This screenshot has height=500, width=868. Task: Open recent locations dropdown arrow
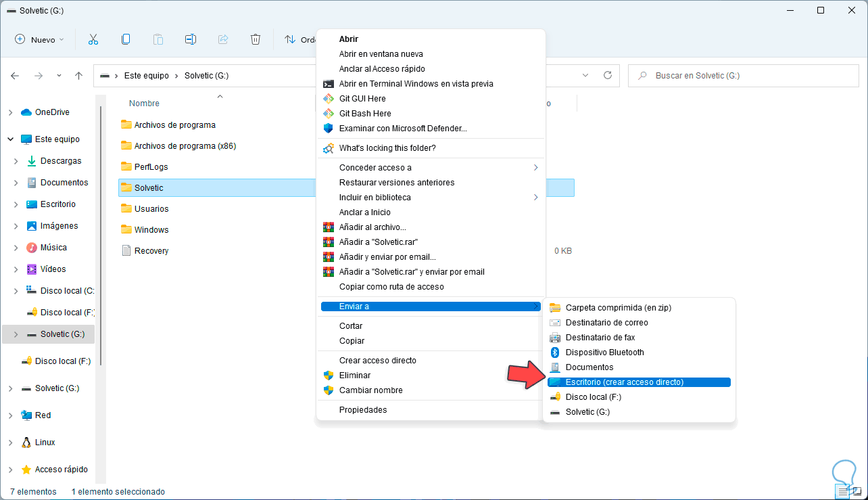(x=59, y=76)
